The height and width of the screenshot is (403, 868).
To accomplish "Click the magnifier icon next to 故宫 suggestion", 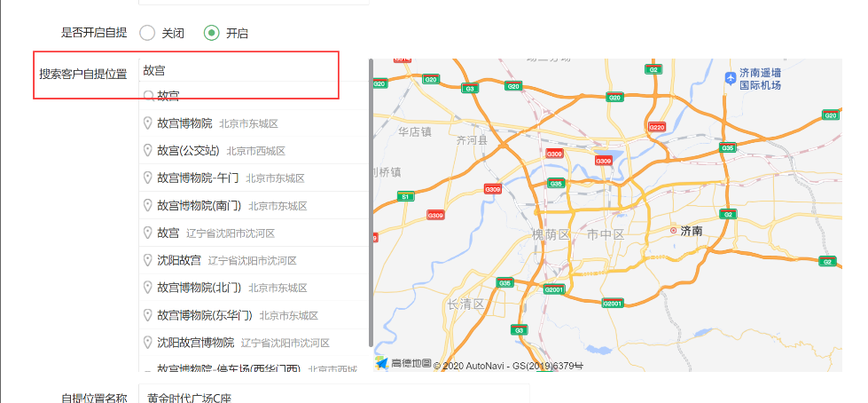I will click(x=148, y=96).
